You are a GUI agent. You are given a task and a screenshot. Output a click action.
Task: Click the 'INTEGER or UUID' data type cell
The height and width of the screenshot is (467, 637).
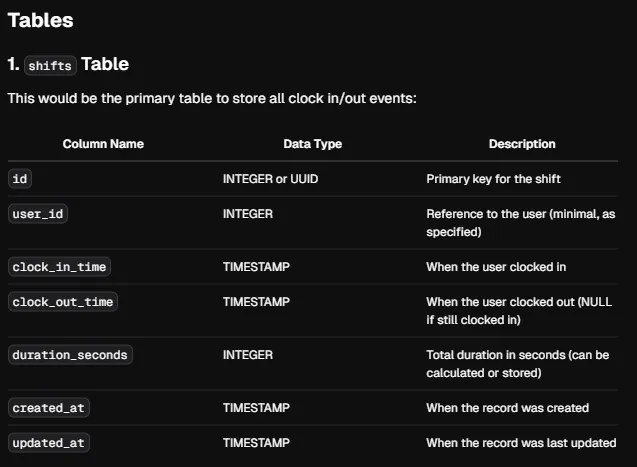click(x=271, y=179)
